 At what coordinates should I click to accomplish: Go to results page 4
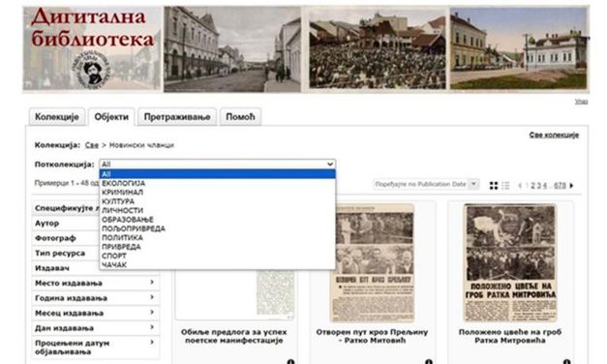545,186
